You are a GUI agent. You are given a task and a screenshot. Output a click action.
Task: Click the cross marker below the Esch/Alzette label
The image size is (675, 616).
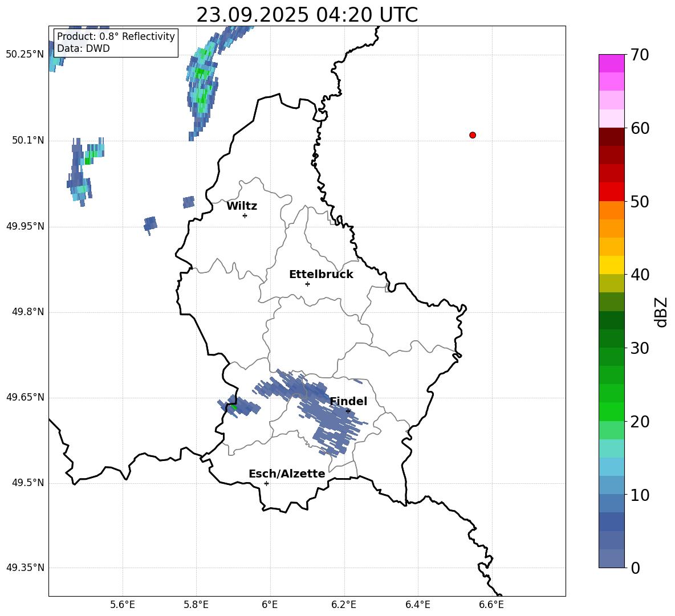[x=266, y=483]
